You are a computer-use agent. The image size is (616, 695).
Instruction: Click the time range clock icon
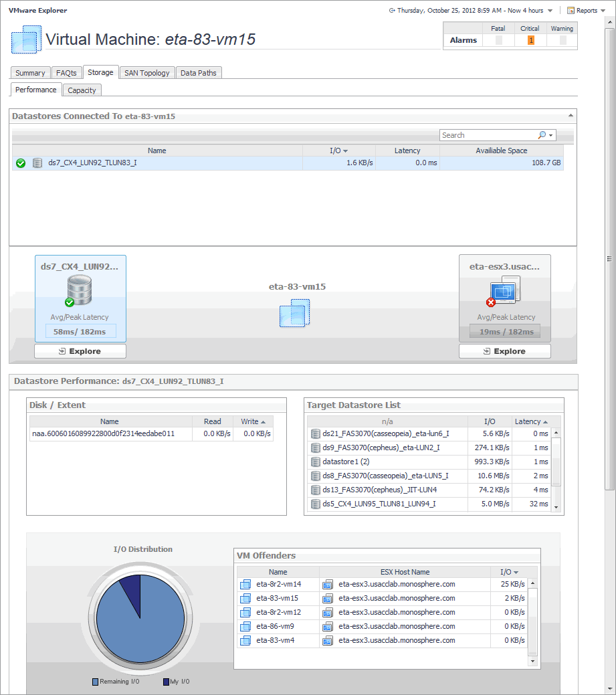pos(392,10)
